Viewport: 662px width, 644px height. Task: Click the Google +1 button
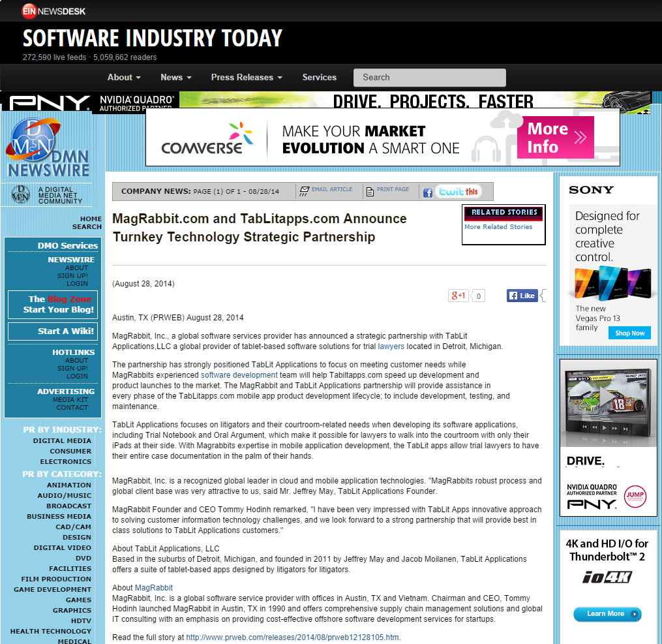(458, 296)
